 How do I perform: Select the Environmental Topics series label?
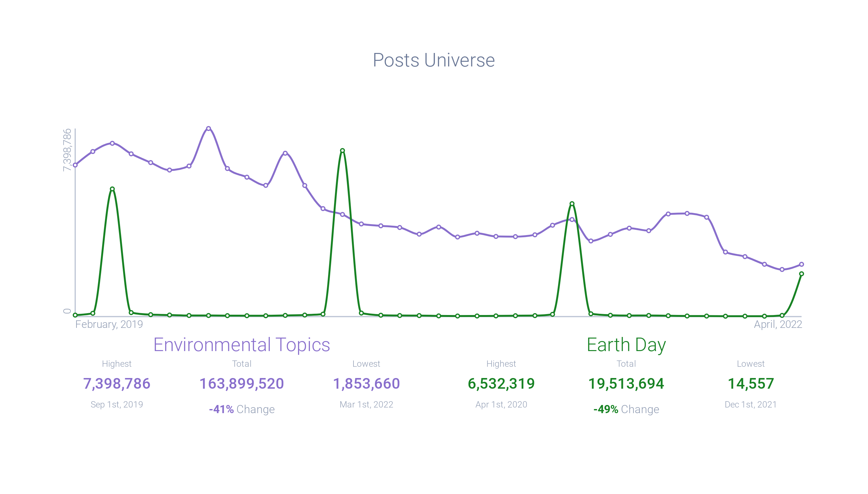(x=242, y=345)
